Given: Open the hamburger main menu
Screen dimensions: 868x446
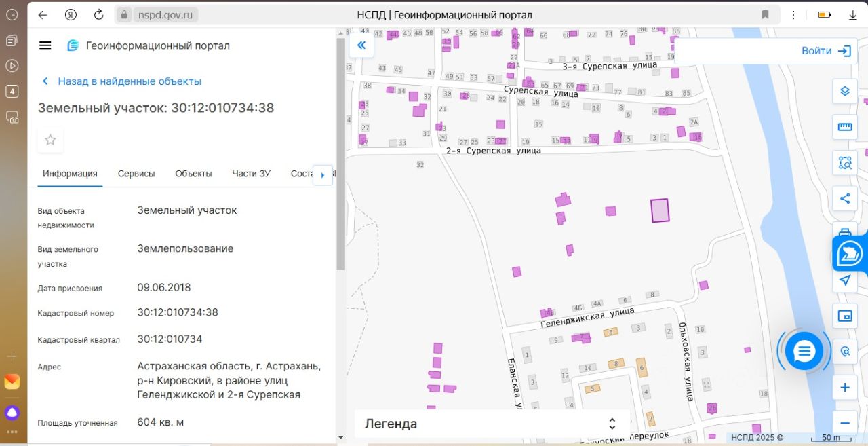Looking at the screenshot, I should click(45, 45).
